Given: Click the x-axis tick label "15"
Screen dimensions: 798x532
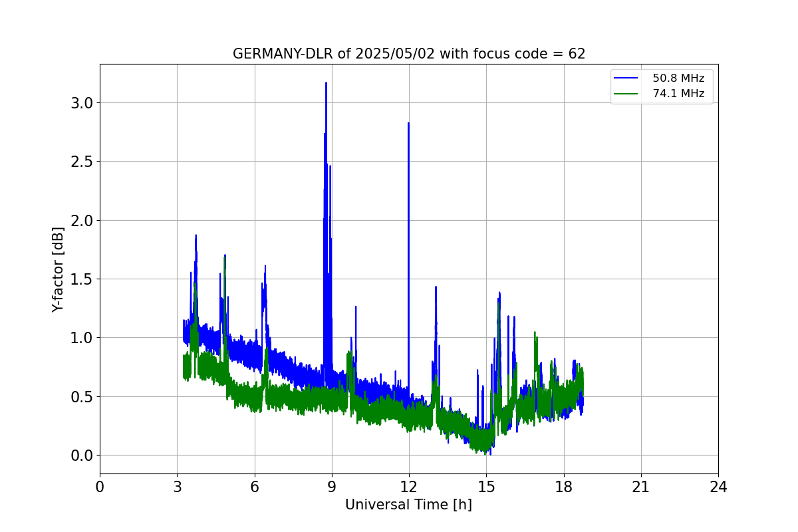Looking at the screenshot, I should click(x=486, y=487).
